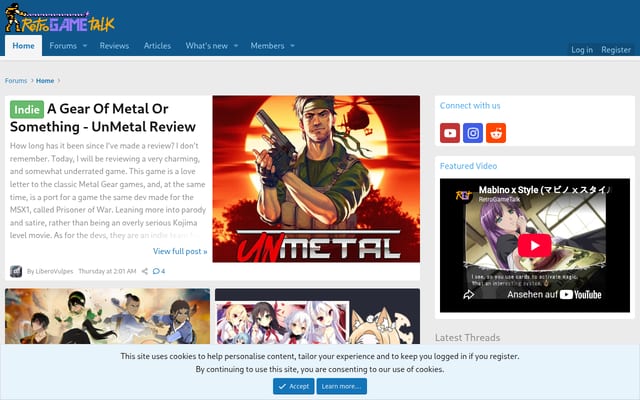The height and width of the screenshot is (400, 640).
Task: Expand the Forums dropdown arrow
Action: tap(85, 46)
